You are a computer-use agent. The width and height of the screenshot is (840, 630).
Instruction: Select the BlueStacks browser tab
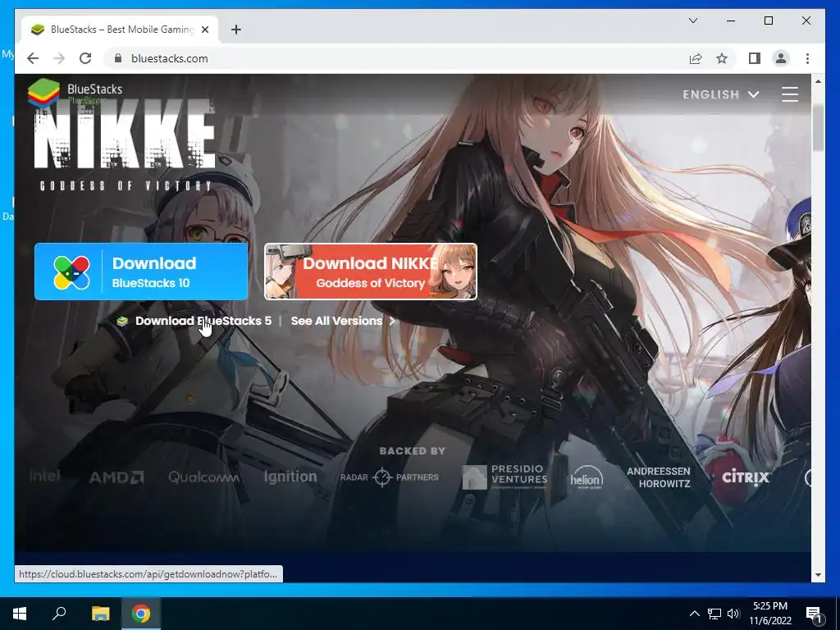point(120,30)
